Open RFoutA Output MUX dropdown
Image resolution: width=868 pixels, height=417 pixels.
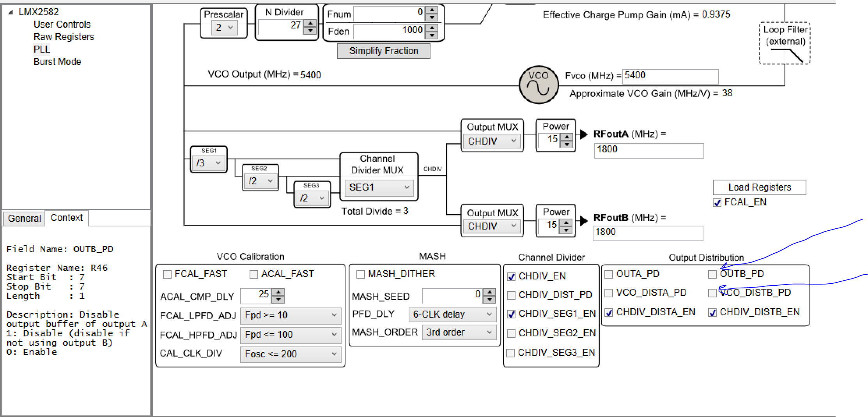point(492,141)
